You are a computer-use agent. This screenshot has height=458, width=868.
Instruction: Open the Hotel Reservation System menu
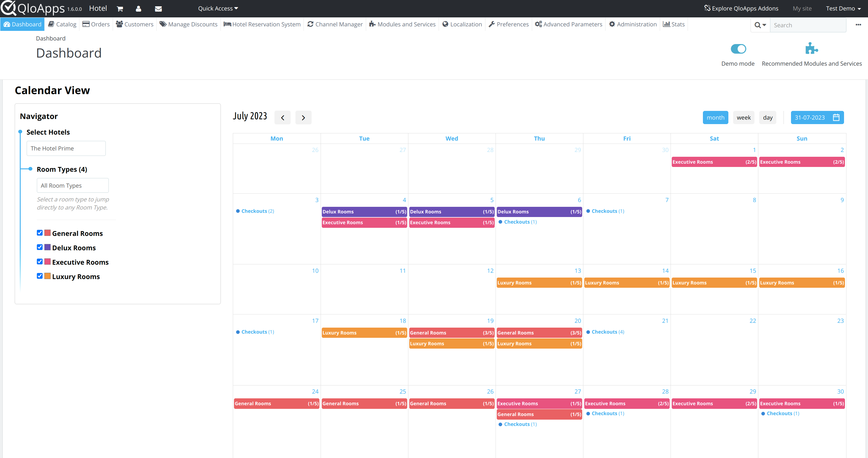262,24
